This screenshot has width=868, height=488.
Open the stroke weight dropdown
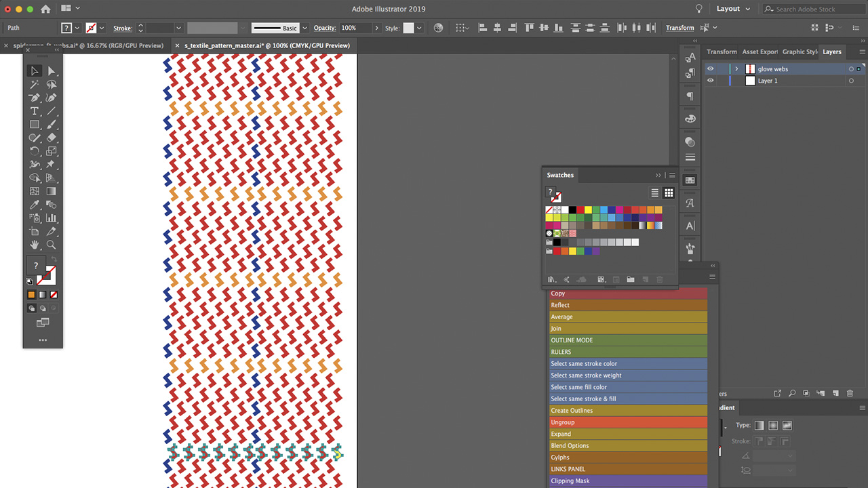[x=178, y=28]
